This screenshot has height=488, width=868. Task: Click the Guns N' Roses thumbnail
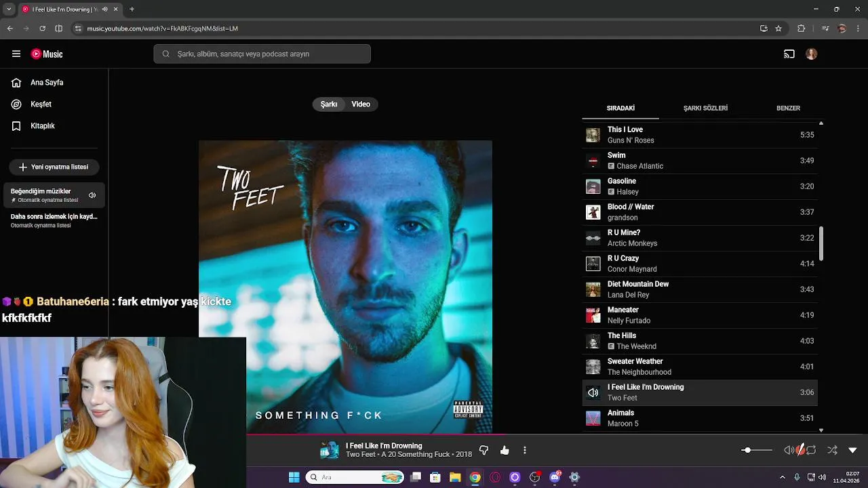pos(593,135)
